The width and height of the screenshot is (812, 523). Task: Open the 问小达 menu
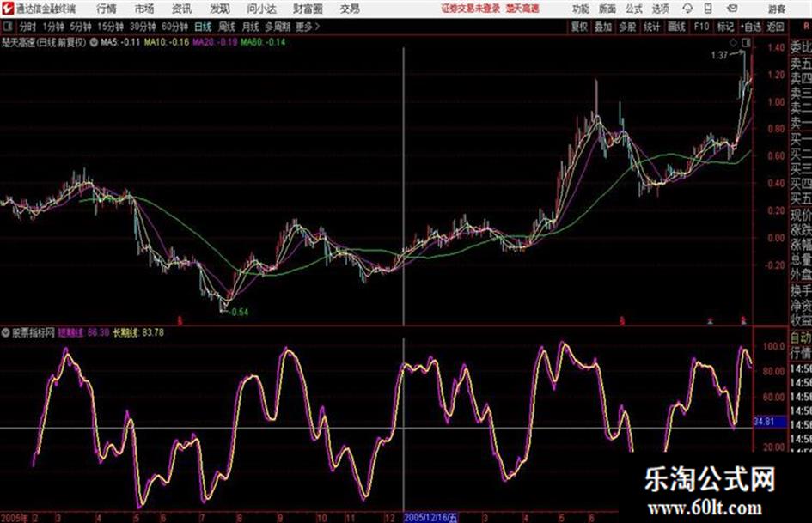pos(261,9)
